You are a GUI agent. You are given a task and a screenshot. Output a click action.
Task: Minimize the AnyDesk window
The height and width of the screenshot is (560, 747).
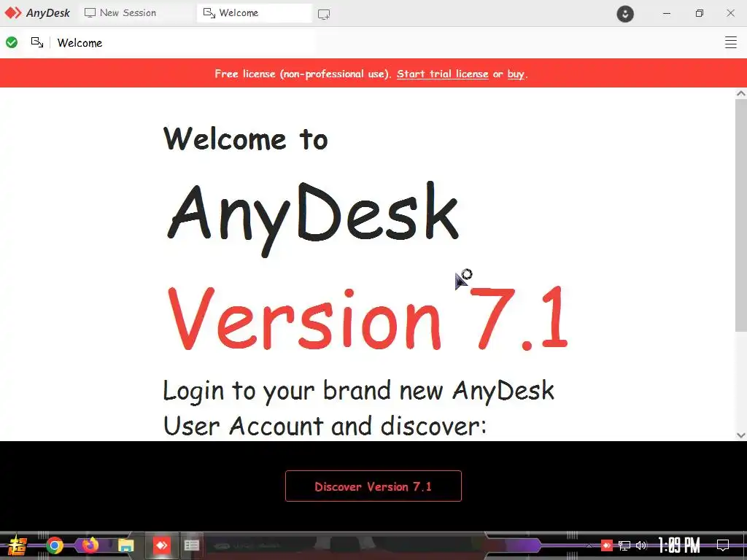coord(667,13)
